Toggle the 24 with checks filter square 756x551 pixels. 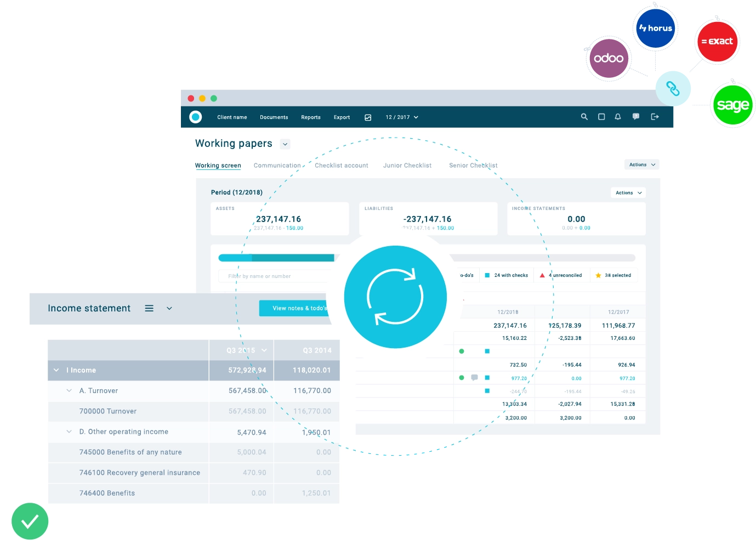487,275
